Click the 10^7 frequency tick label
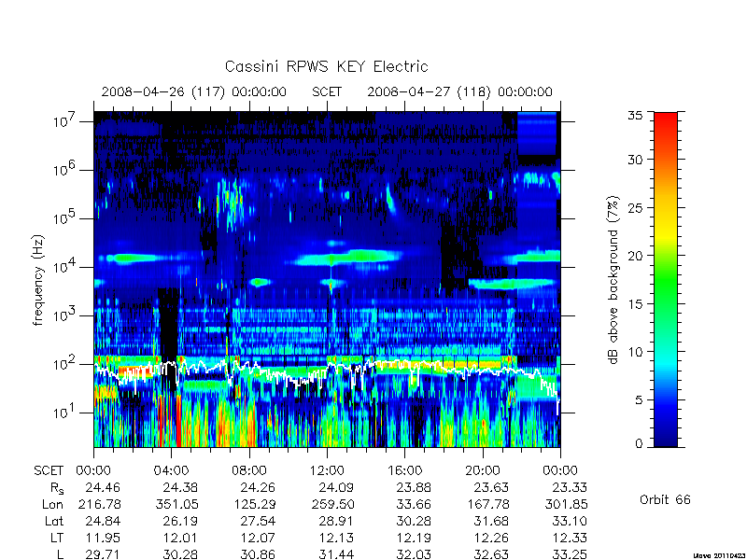The image size is (747, 560). pyautogui.click(x=65, y=120)
